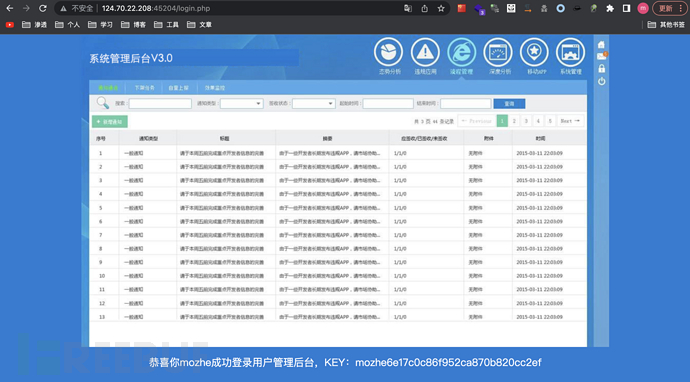Switch to the 自查上报 tab
Image resolution: width=690 pixels, height=382 pixels.
point(179,88)
